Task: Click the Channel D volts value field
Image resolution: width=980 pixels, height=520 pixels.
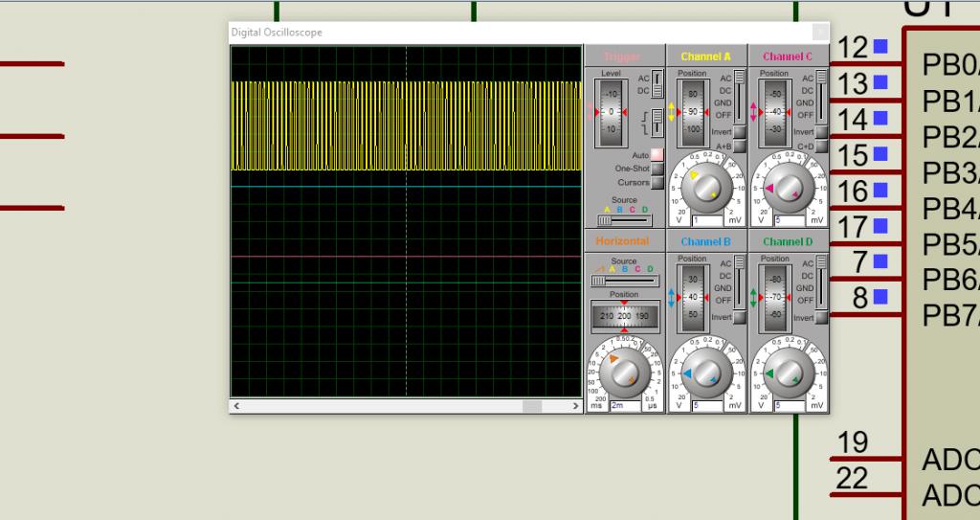Action: coord(790,405)
